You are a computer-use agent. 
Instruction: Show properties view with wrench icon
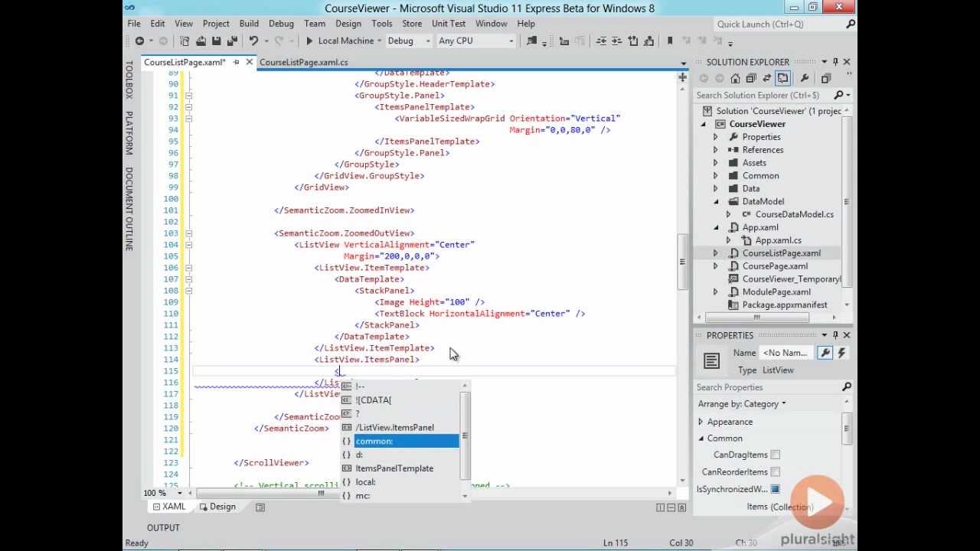tap(825, 353)
